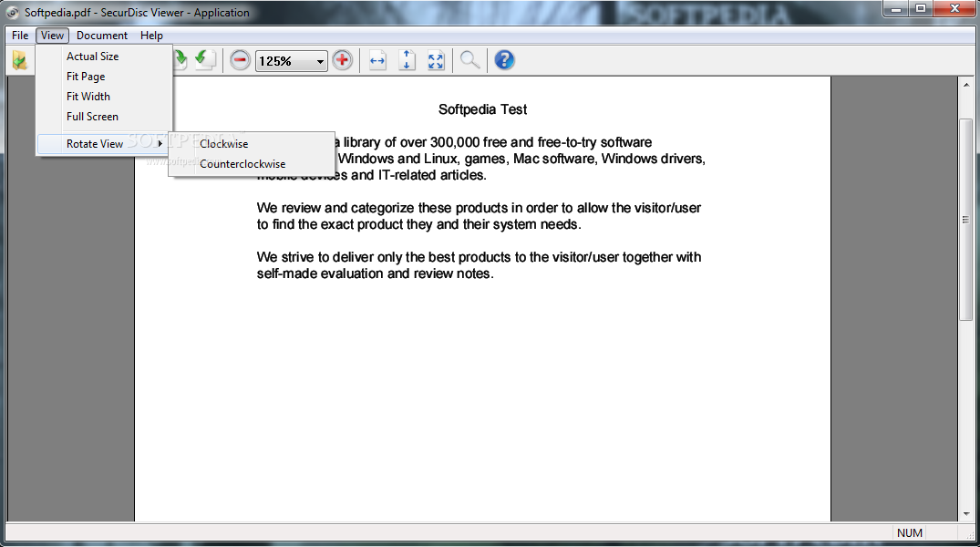Click the fit page height icon
The width and height of the screenshot is (980, 547).
click(x=407, y=61)
